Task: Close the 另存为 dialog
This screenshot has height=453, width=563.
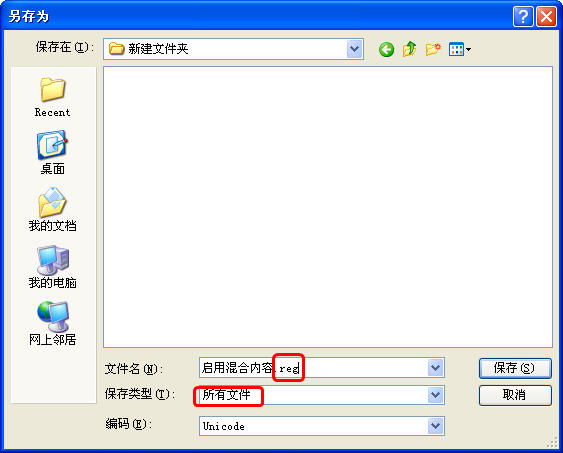Action: point(546,17)
